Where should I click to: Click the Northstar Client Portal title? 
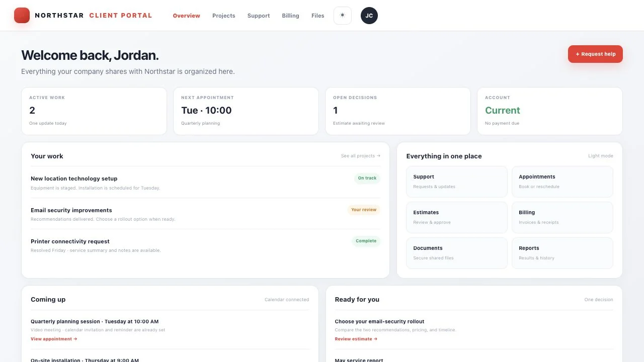point(94,16)
